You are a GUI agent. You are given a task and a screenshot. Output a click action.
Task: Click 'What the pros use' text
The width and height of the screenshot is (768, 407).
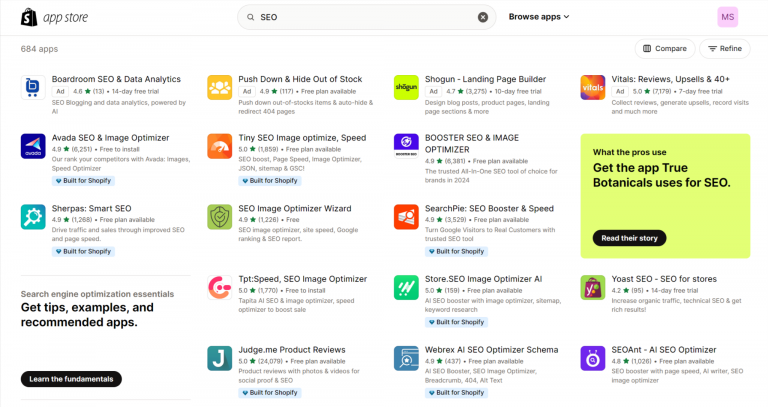coord(629,152)
